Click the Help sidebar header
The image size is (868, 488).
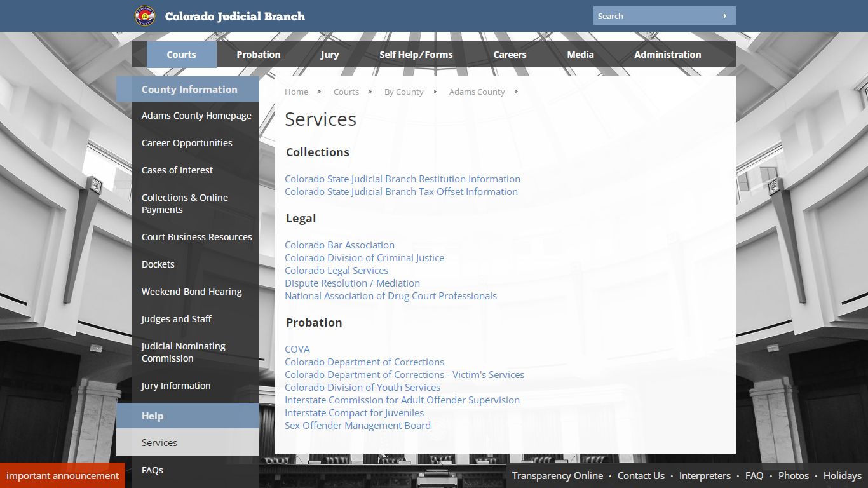pyautogui.click(x=188, y=416)
